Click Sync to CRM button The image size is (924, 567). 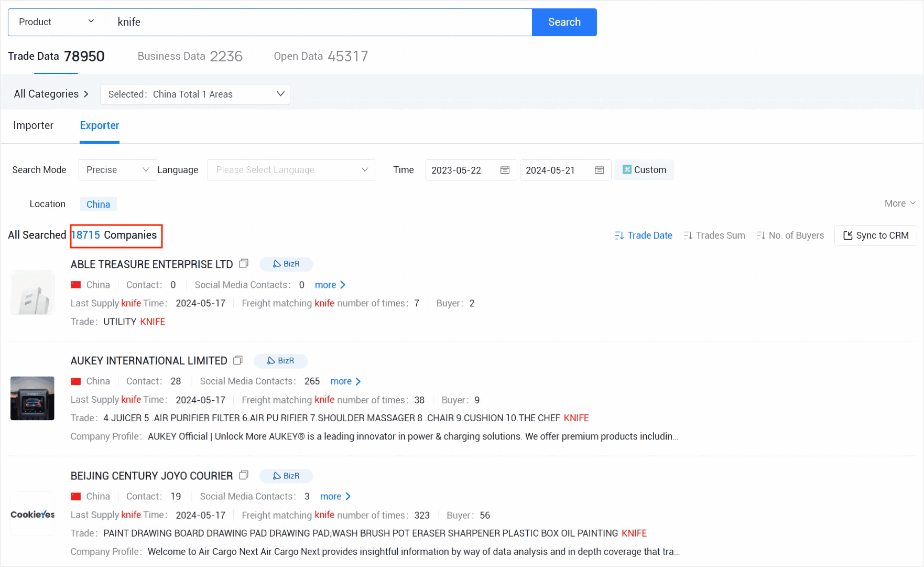(876, 236)
